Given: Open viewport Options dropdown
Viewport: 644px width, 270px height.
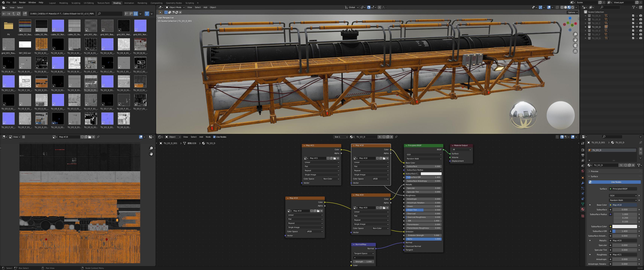Looking at the screenshot, I should [572, 12].
